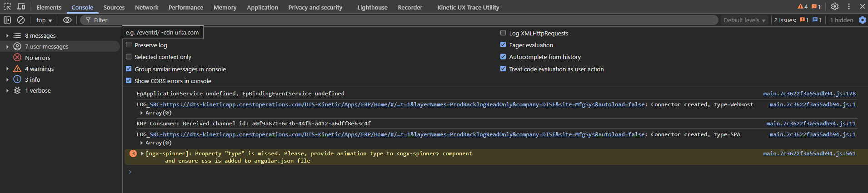This screenshot has width=868, height=193.
Task: Click the blue console settings gear icon
Action: (x=862, y=20)
